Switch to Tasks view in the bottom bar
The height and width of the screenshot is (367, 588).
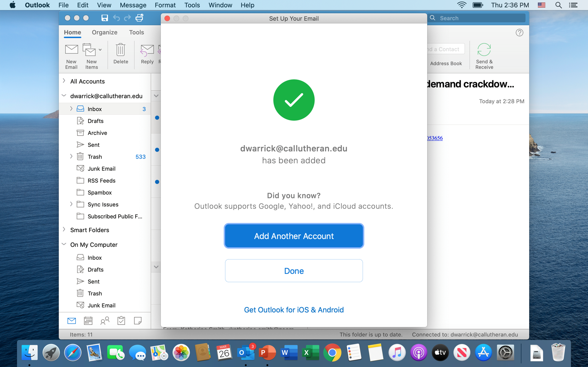(x=121, y=321)
